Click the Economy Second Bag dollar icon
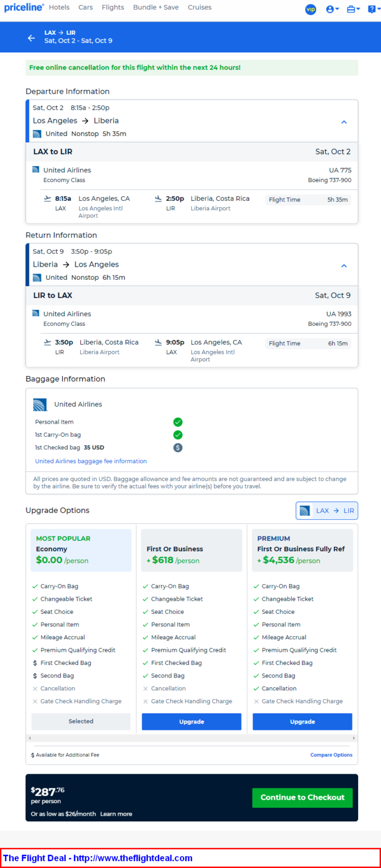Image resolution: width=381 pixels, height=868 pixels. coord(35,676)
